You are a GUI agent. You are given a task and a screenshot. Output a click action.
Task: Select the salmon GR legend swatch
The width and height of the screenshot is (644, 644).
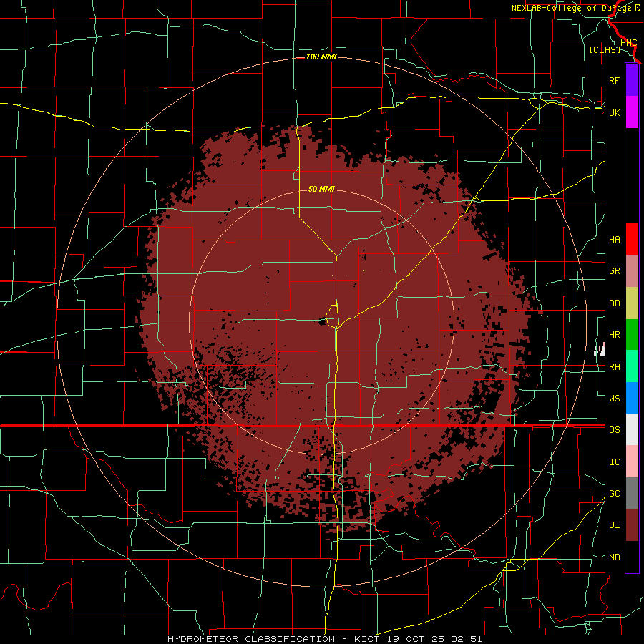pyautogui.click(x=632, y=270)
